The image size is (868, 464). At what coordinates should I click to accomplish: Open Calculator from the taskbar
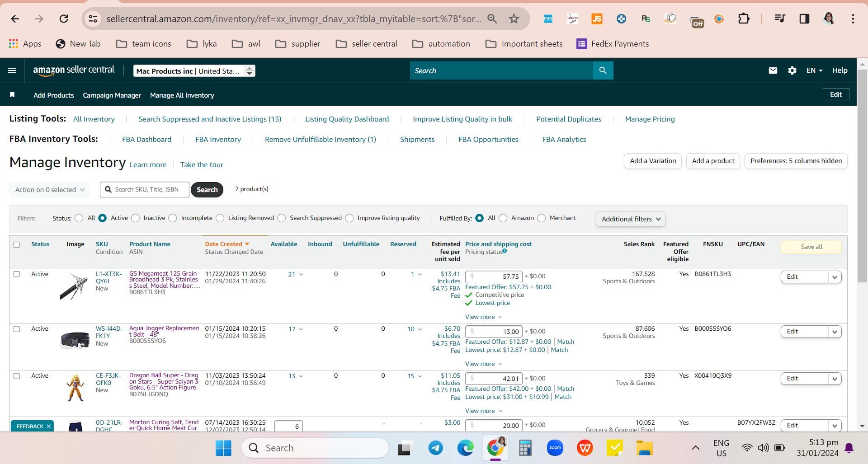(x=525, y=448)
